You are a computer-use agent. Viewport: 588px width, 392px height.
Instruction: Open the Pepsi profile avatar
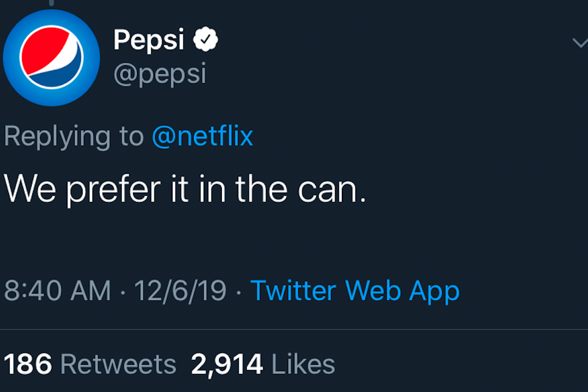click(51, 58)
